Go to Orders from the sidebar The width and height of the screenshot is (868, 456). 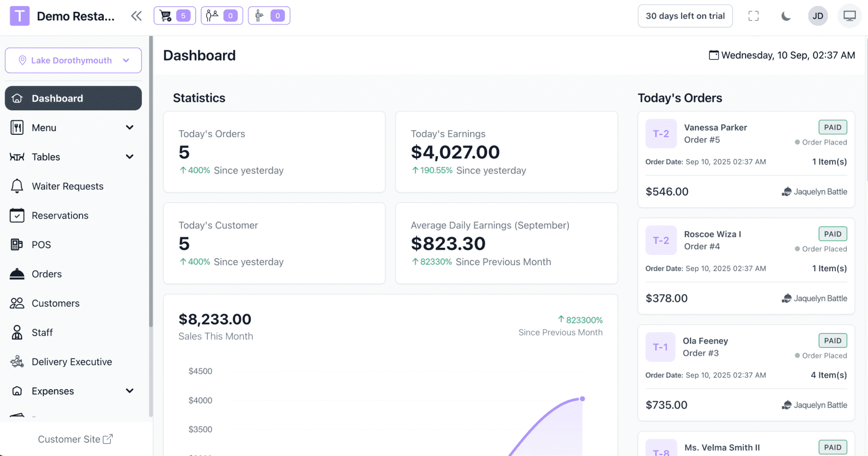[46, 274]
